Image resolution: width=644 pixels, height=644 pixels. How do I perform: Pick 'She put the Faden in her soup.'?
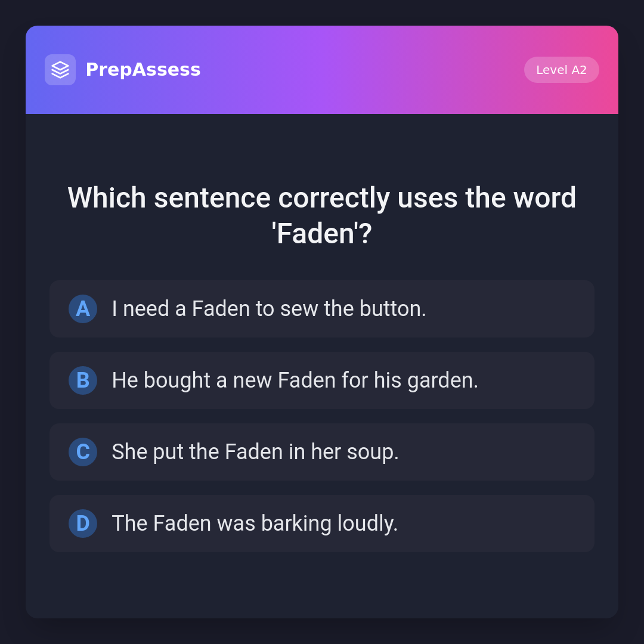255,452
